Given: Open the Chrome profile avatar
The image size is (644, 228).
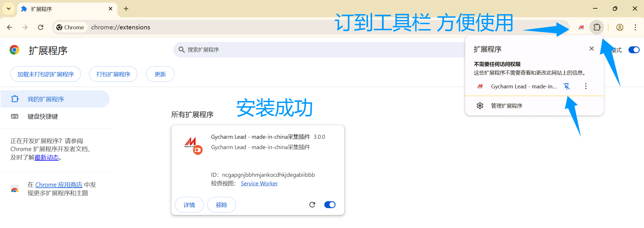Looking at the screenshot, I should coord(620,27).
